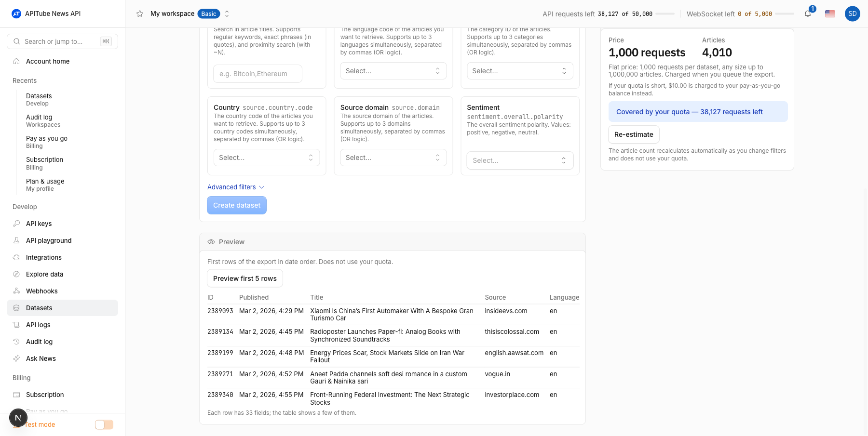This screenshot has height=436, width=868.
Task: Click the Basic plan badge
Action: pyautogui.click(x=209, y=13)
